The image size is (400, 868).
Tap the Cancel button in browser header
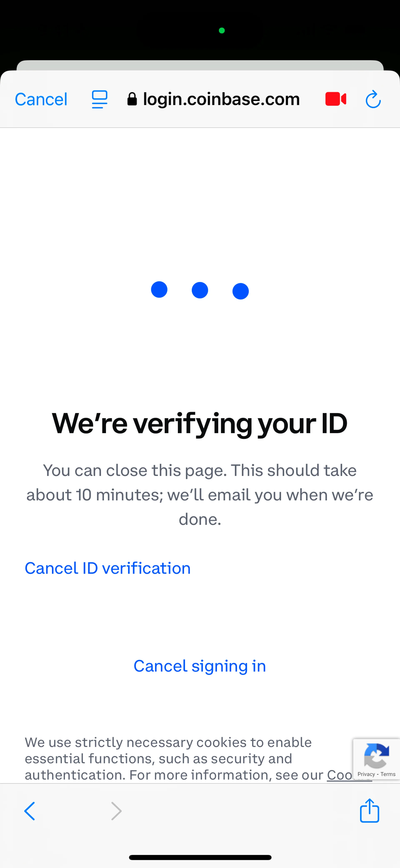click(x=41, y=99)
